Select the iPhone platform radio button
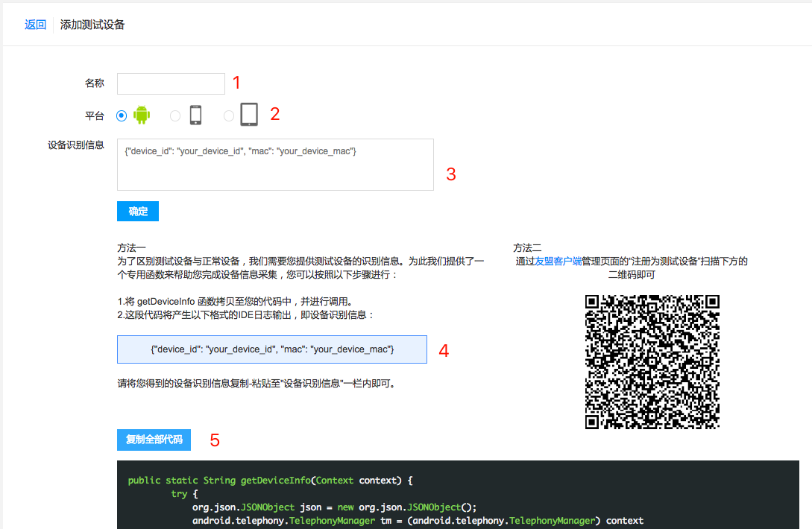This screenshot has height=529, width=812. pyautogui.click(x=175, y=116)
